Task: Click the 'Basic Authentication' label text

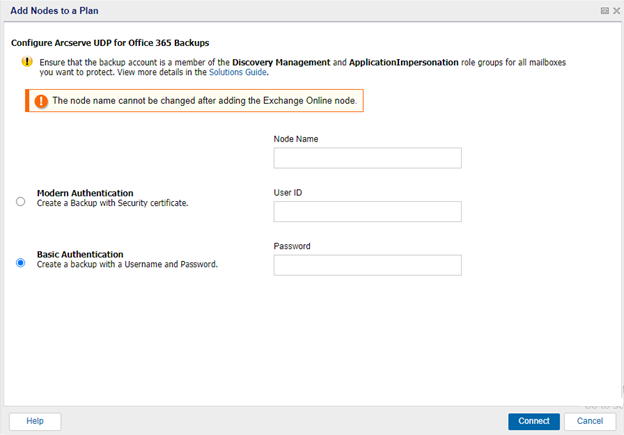Action: [80, 254]
